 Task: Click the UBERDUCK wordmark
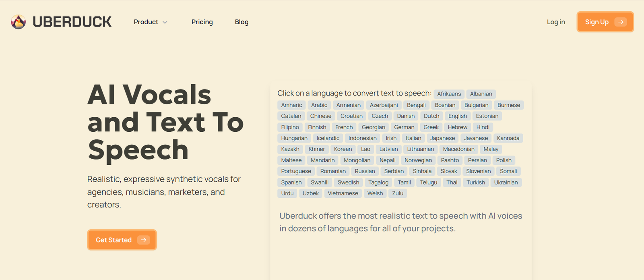click(72, 22)
